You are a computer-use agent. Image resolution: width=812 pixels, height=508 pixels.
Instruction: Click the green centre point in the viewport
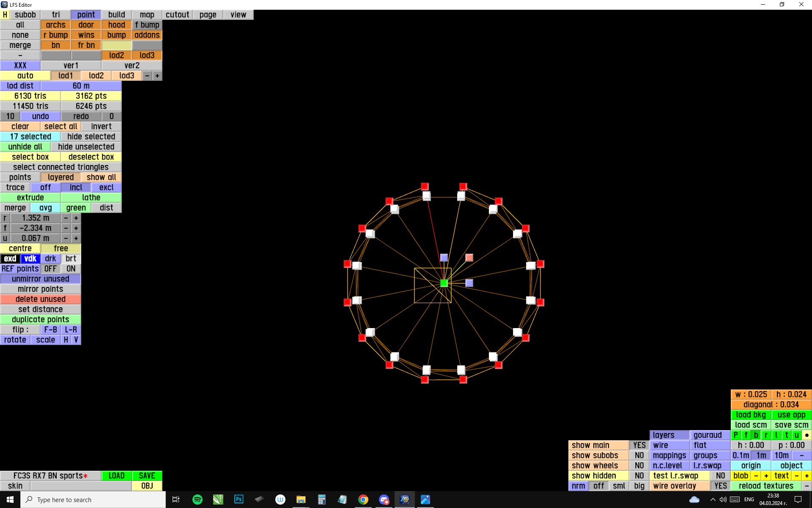tap(444, 283)
